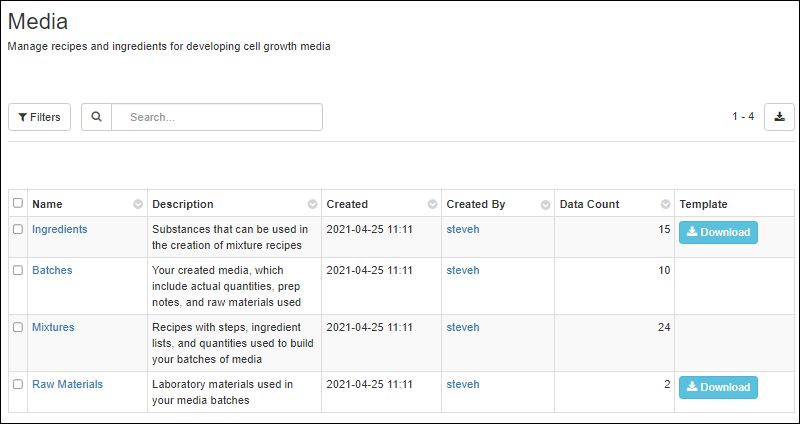The width and height of the screenshot is (800, 424).
Task: Enable the Raw Materials row checkbox
Action: click(18, 384)
